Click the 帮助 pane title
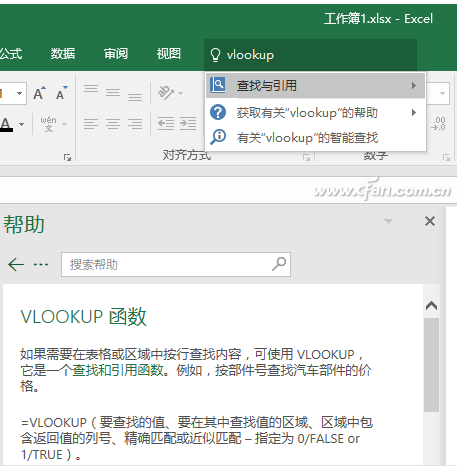 pos(24,224)
